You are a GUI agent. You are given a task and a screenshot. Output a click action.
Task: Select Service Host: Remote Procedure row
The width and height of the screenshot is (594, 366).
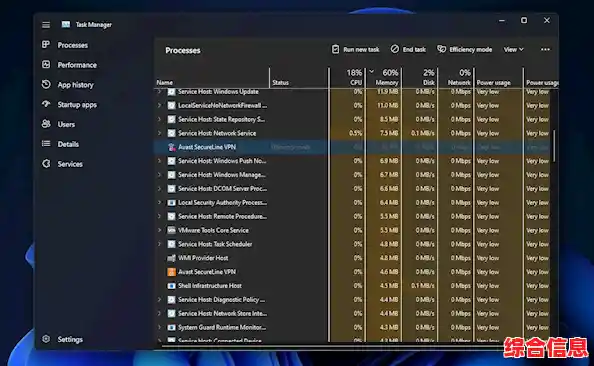click(x=352, y=216)
